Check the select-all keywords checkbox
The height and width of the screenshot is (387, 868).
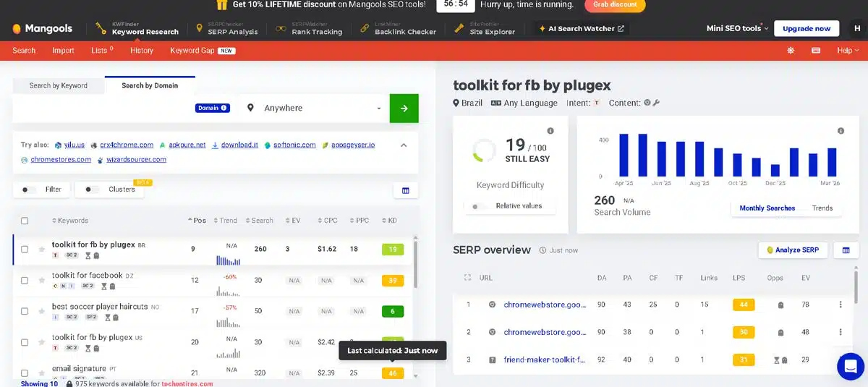[x=25, y=221]
